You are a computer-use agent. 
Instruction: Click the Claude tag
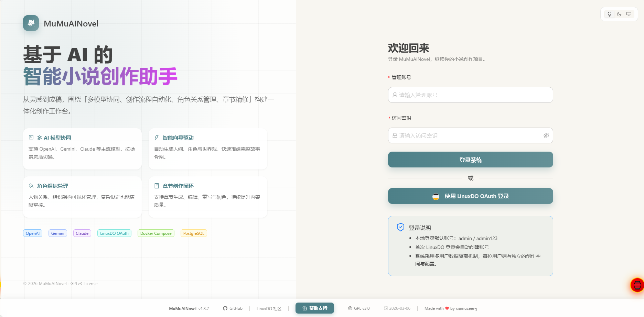82,233
